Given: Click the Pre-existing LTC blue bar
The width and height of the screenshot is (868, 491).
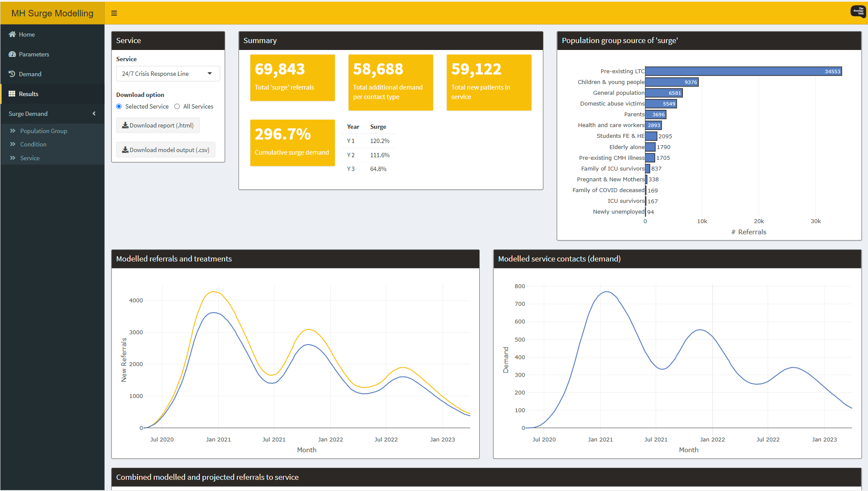Looking at the screenshot, I should 743,71.
